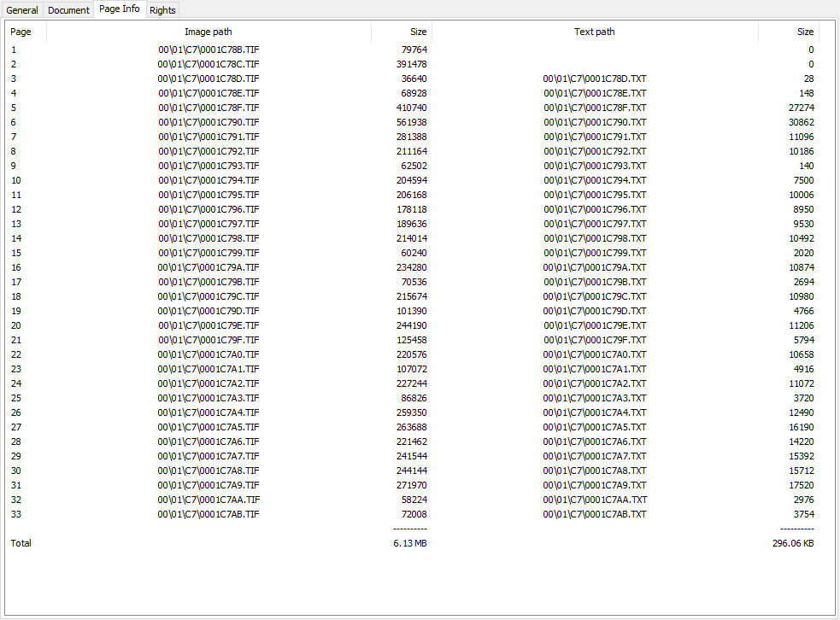Switch to the General tab
Screen dimensions: 840x620
(22, 10)
